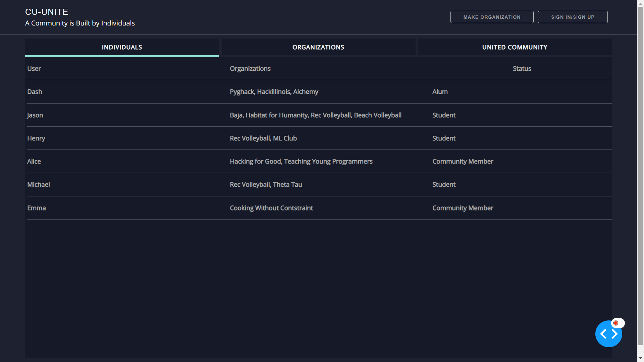Click the scrollbar down arrow

coord(640,358)
